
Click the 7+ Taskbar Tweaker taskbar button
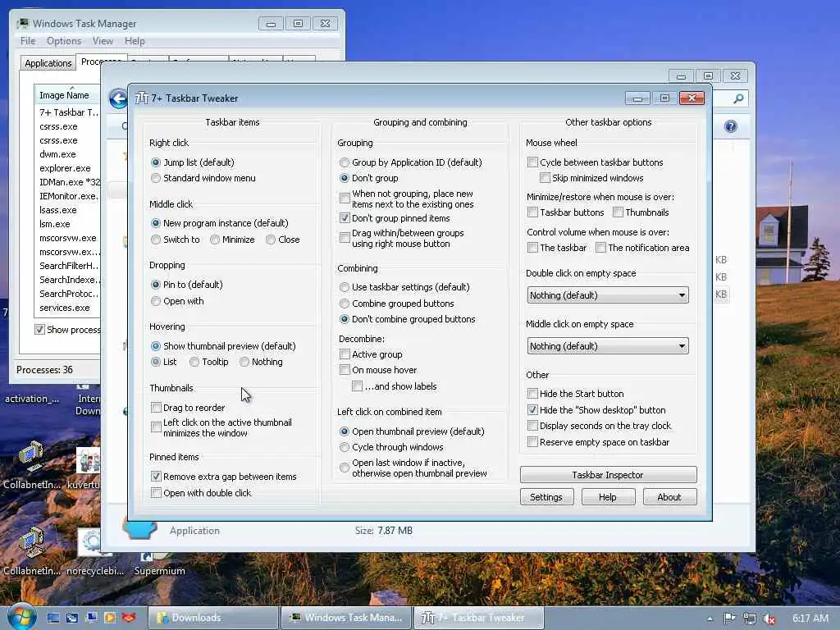pyautogui.click(x=479, y=618)
